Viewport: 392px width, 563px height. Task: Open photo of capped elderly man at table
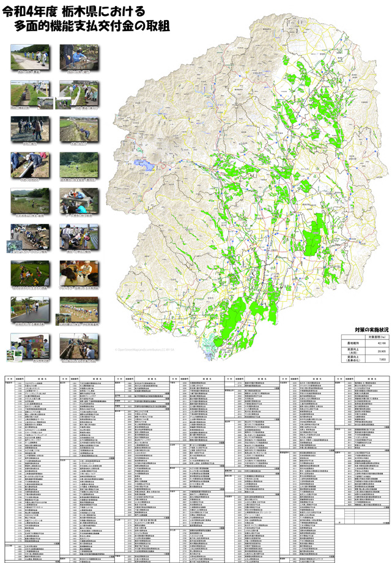[79, 273]
